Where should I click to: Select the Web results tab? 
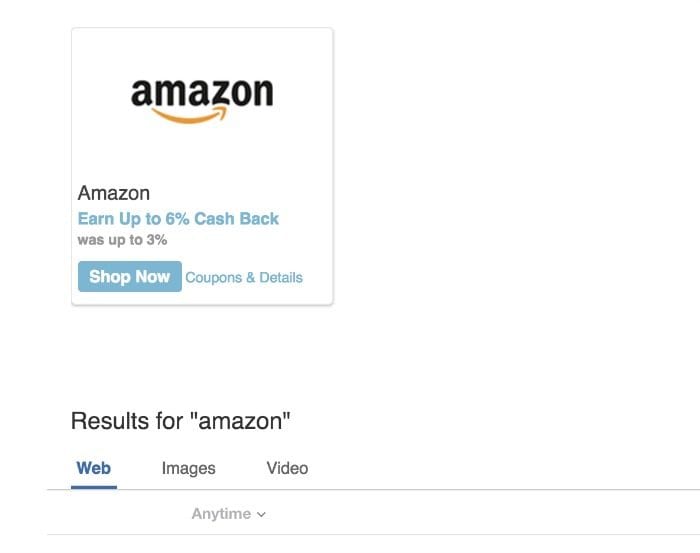[x=94, y=468]
